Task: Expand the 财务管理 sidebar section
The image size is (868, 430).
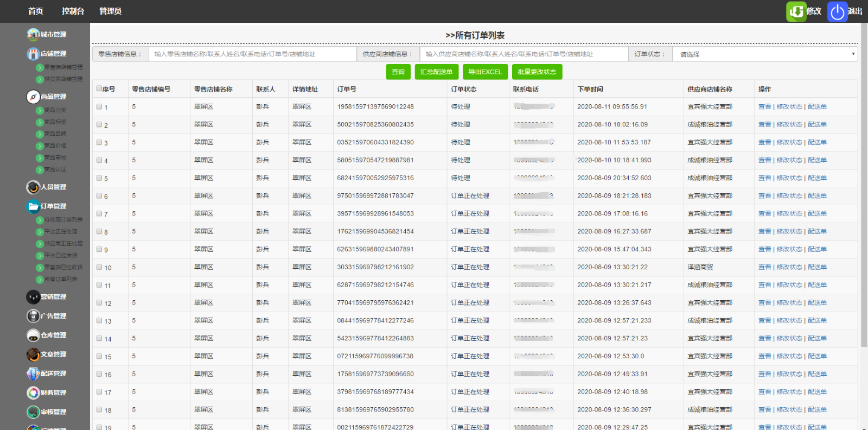Action: pyautogui.click(x=53, y=393)
